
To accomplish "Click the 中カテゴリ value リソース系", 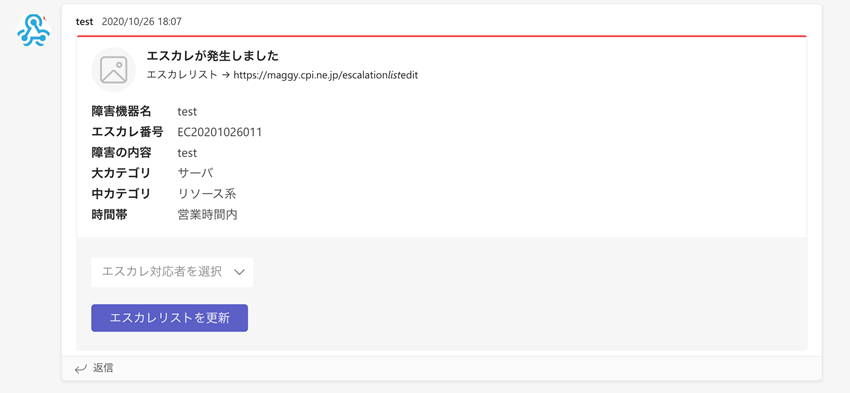I will coord(207,194).
